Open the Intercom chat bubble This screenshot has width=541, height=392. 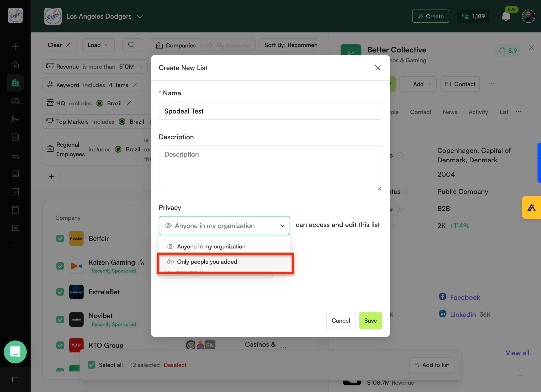[15, 352]
